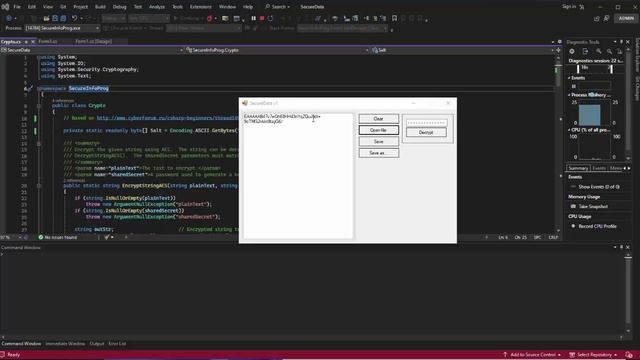Click the Save toolbar icon
The image size is (640, 360).
(55, 18)
